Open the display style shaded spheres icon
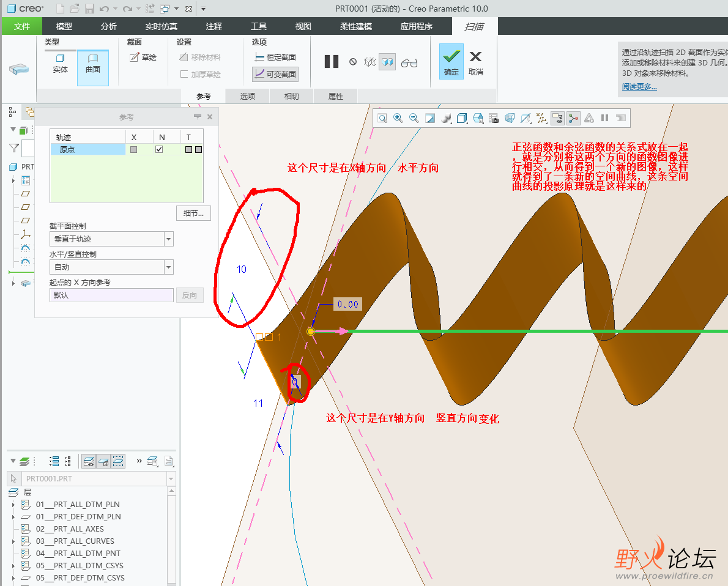The height and width of the screenshot is (586, 728). [446, 119]
